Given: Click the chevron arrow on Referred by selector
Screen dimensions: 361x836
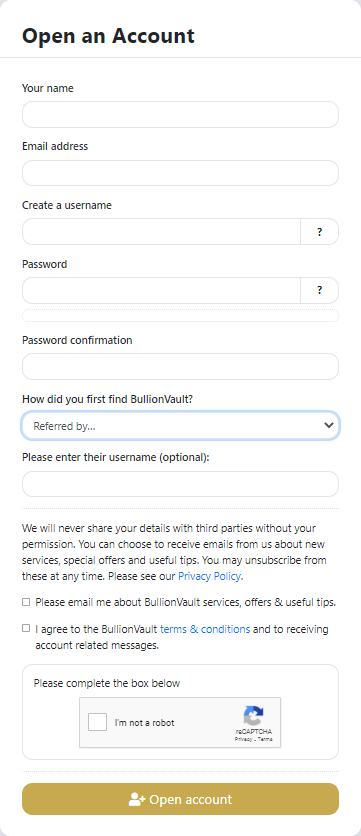Looking at the screenshot, I should point(329,425).
